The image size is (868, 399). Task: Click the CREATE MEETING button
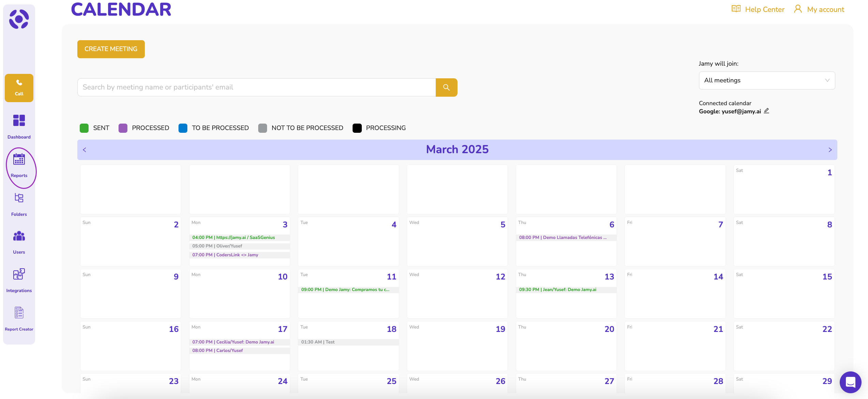coord(111,49)
